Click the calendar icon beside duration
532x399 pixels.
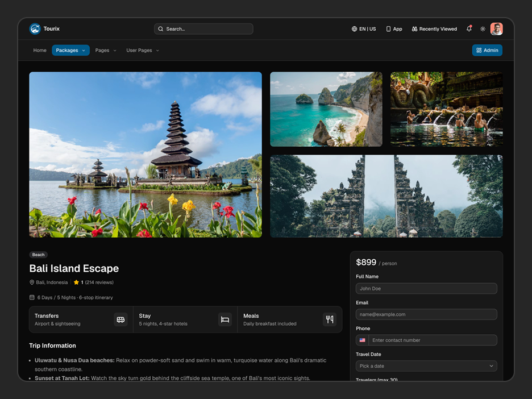point(32,298)
